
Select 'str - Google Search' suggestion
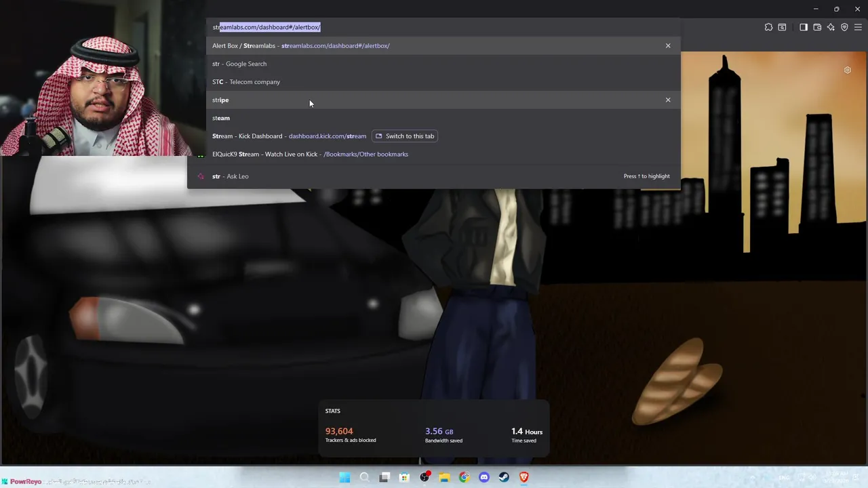[x=434, y=64]
